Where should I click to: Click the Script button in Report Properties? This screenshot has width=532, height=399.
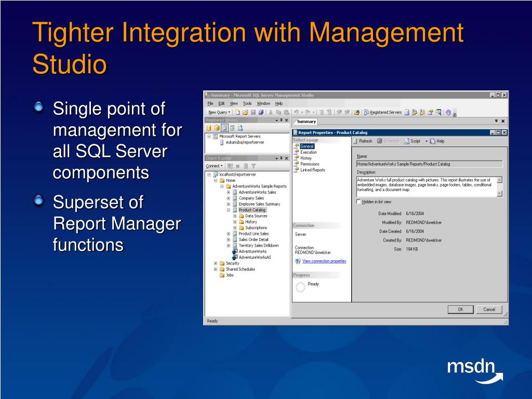tap(412, 141)
